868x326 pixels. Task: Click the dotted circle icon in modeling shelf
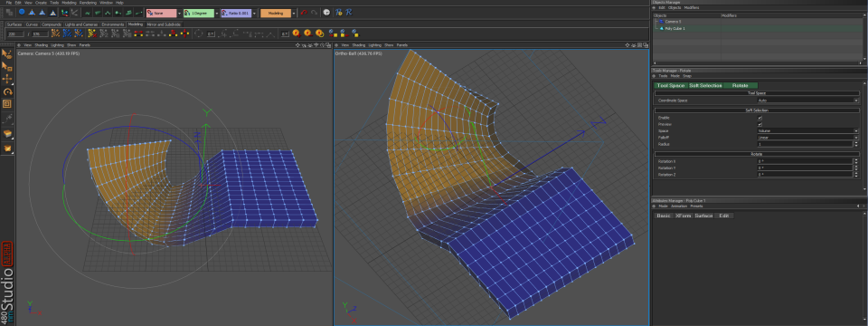pos(198,34)
